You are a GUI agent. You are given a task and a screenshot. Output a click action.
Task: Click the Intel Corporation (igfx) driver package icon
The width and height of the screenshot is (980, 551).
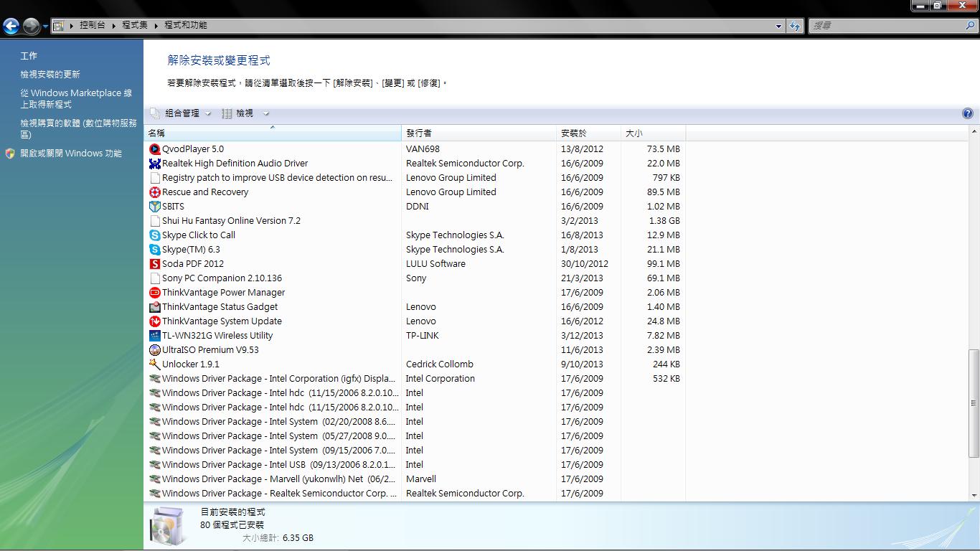click(x=154, y=379)
